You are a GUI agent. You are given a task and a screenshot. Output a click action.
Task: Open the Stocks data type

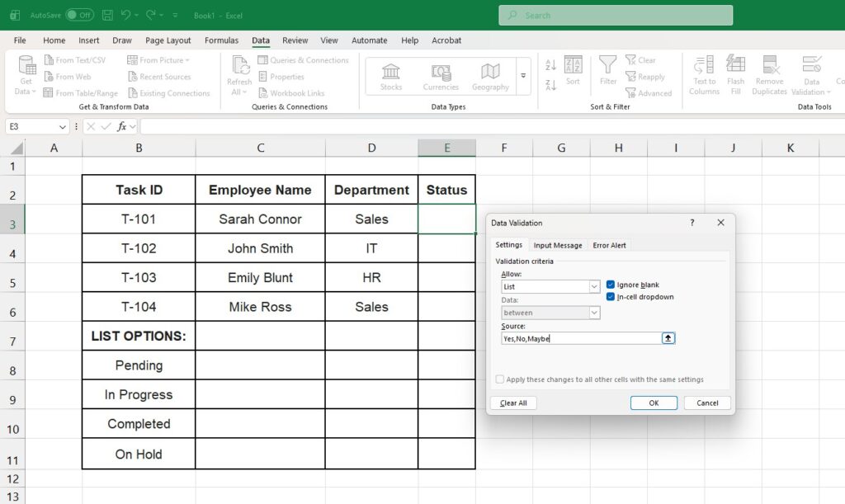click(389, 76)
